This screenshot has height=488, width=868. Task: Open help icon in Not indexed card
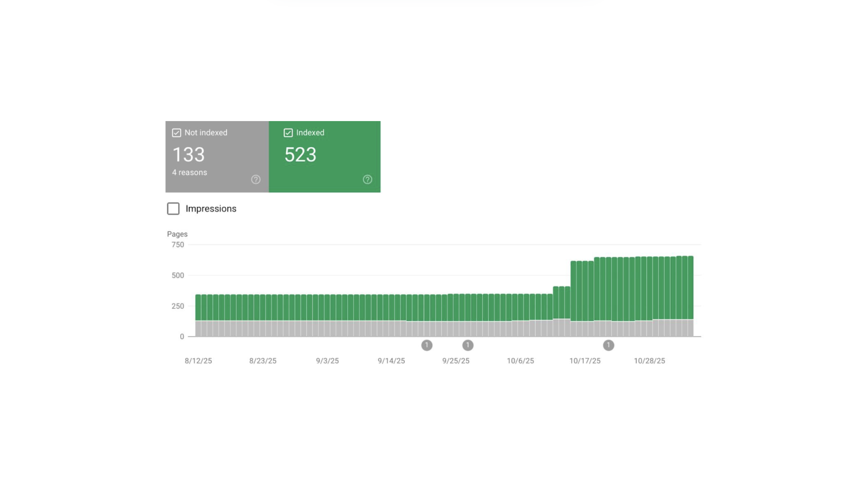click(256, 180)
